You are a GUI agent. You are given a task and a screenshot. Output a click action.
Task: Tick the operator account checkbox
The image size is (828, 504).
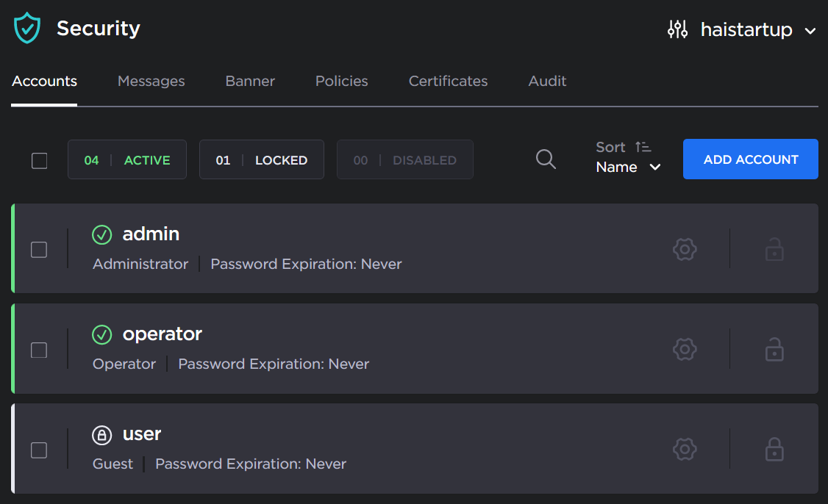(x=39, y=350)
